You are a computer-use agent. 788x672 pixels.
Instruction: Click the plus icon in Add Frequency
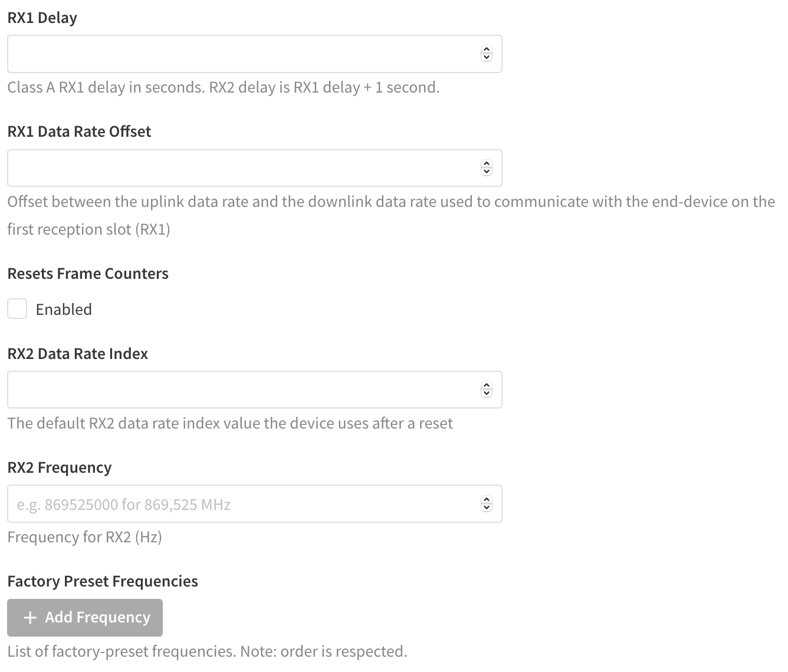[29, 617]
